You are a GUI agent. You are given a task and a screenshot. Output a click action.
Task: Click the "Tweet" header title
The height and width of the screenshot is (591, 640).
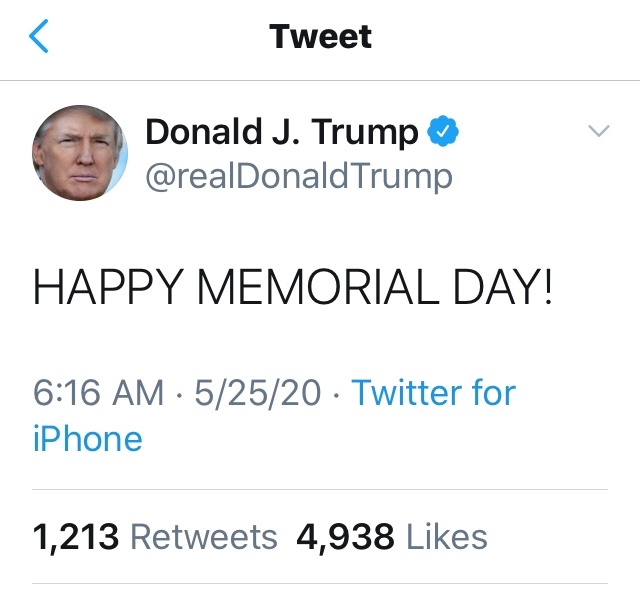(320, 37)
